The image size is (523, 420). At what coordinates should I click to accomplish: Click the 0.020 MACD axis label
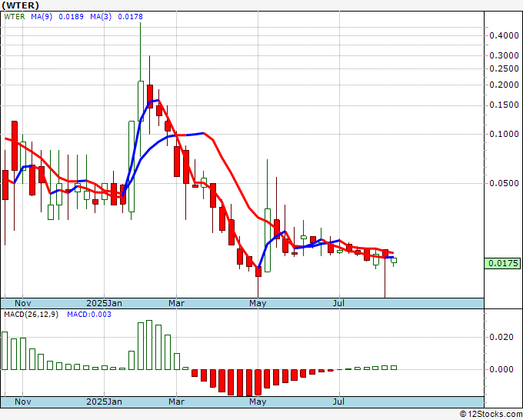[x=501, y=337]
